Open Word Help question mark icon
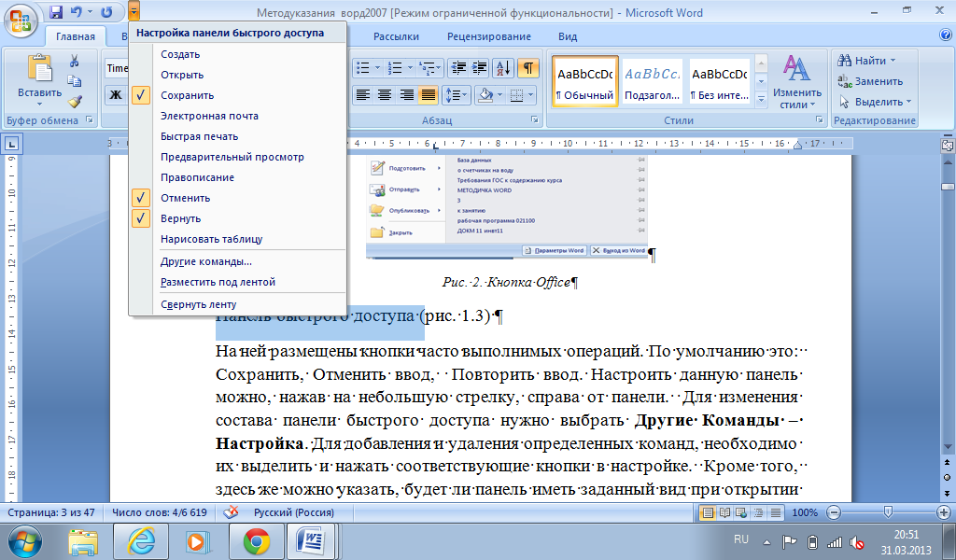Image resolution: width=956 pixels, height=560 pixels. [946, 35]
